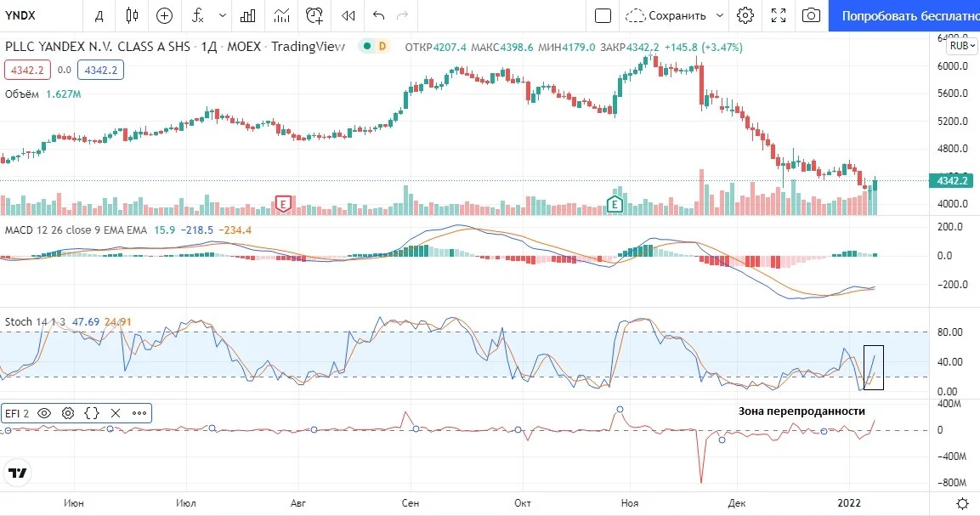The image size is (980, 516).
Task: Hide EFI indicator using eye icon
Action: (44, 413)
